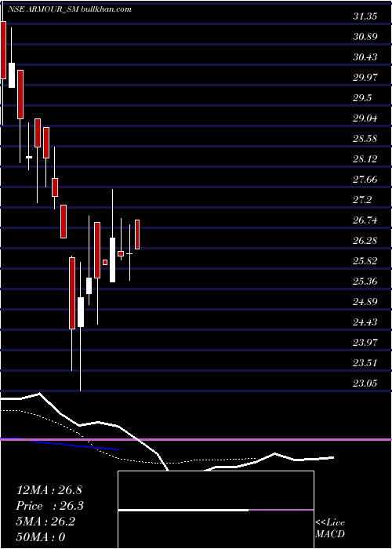Click the 30.89 price axis label

(365, 36)
